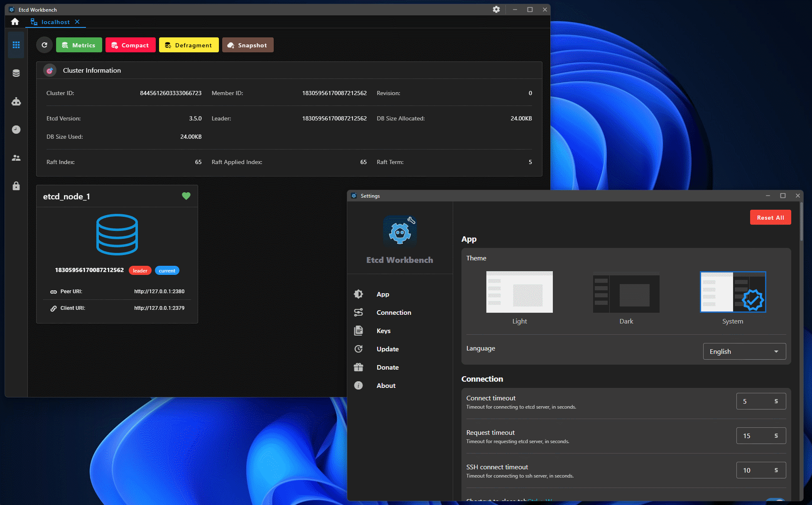Open About section in Settings menu
Image resolution: width=812 pixels, height=505 pixels.
tap(386, 385)
